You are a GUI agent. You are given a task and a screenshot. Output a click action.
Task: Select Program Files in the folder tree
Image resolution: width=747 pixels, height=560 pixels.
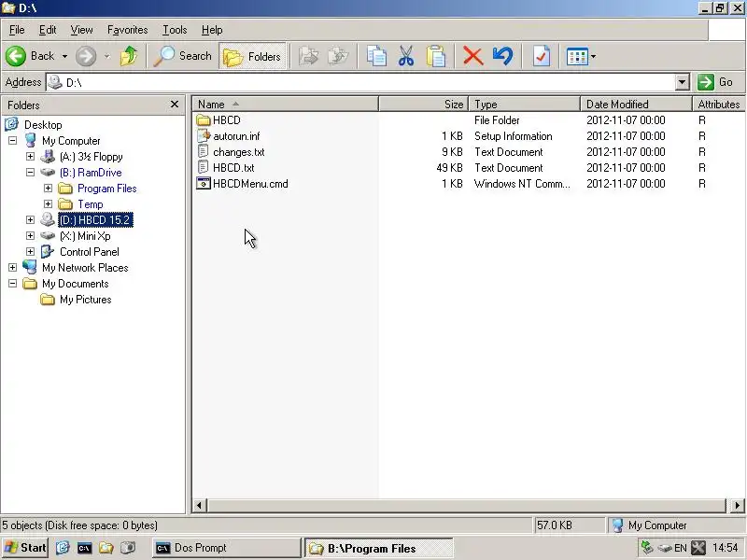coord(106,189)
